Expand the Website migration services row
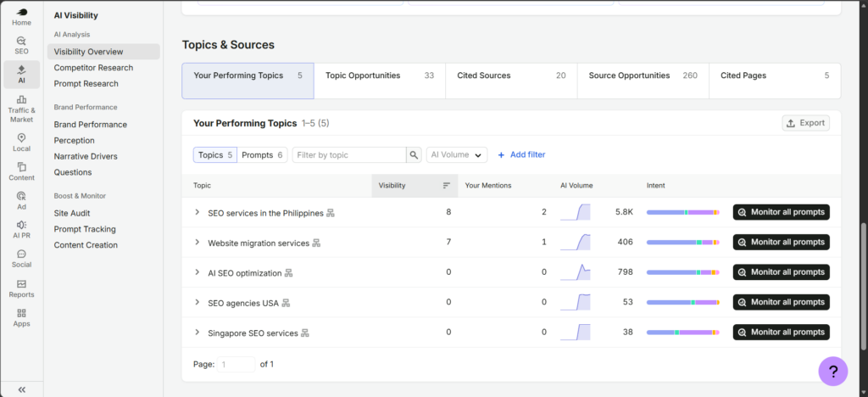Screen dimensions: 868x397 [x=197, y=242]
